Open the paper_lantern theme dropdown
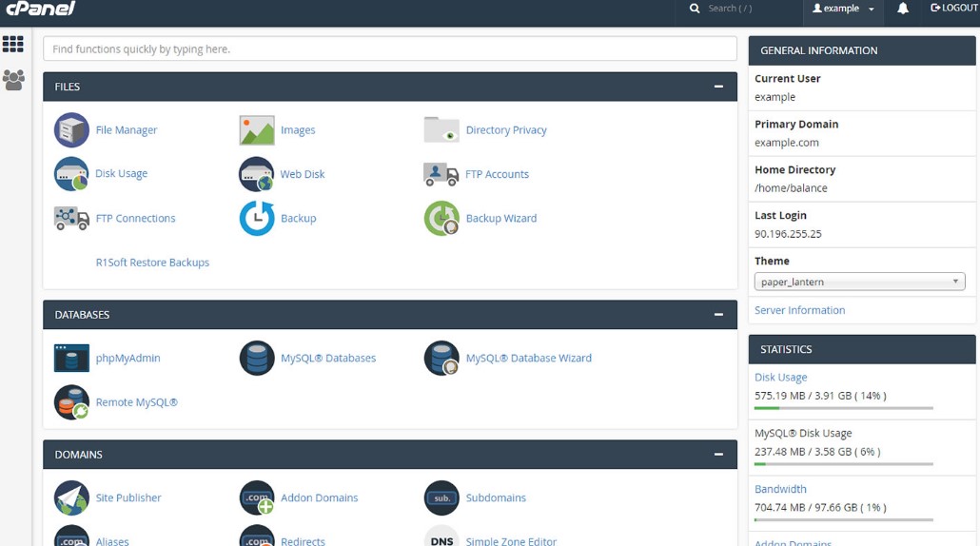980x546 pixels. coord(859,282)
